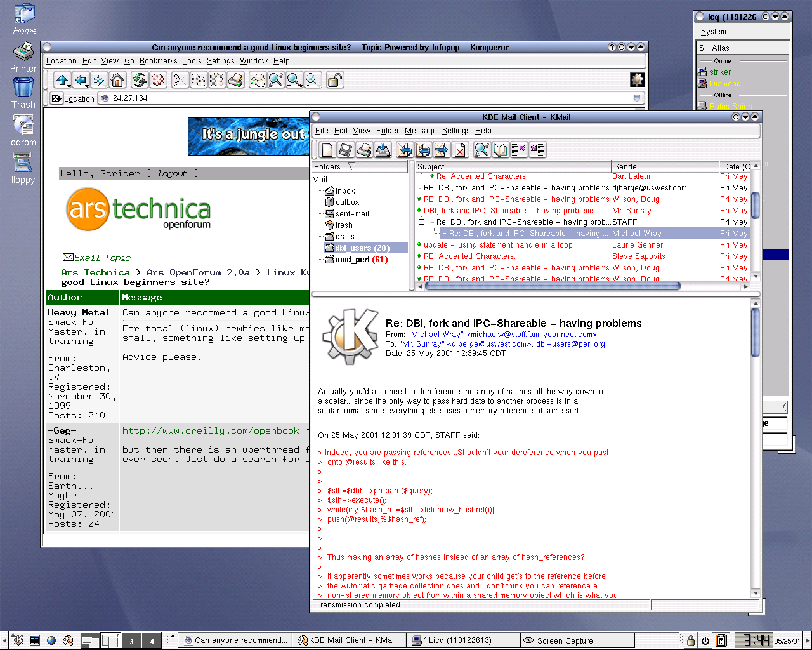Image resolution: width=812 pixels, height=650 pixels.
Task: Click logout link on Ars page
Action: 172,173
